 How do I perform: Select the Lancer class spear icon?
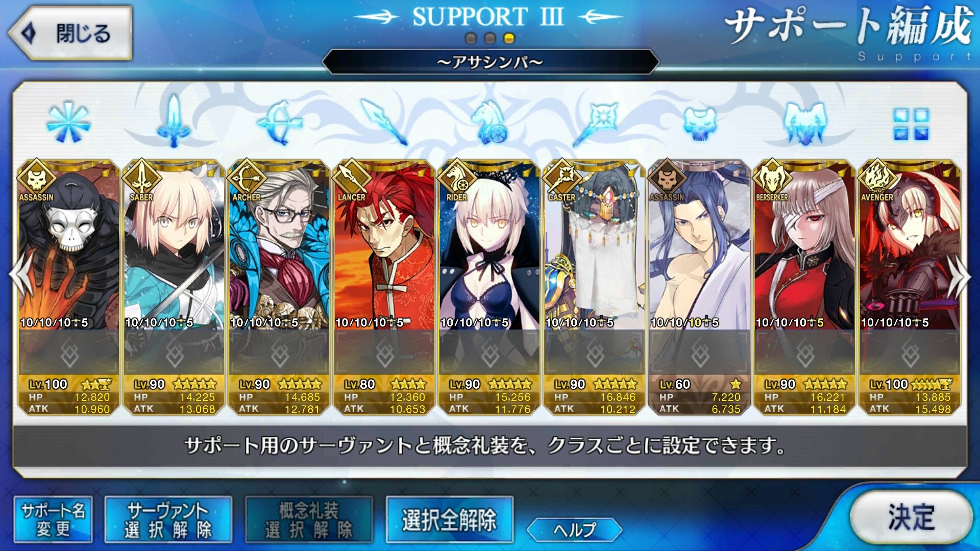(x=384, y=122)
